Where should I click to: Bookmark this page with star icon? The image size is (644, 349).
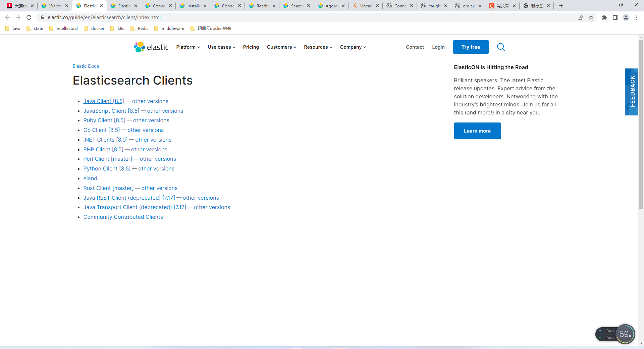click(x=591, y=17)
